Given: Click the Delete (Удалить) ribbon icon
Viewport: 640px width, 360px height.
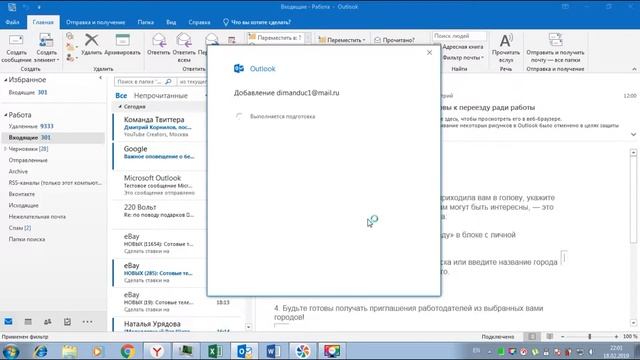Looking at the screenshot, I should 91,44.
